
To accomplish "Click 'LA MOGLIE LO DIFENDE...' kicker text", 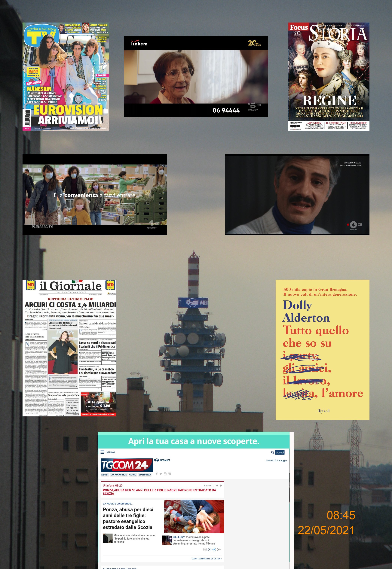I will click(118, 504).
